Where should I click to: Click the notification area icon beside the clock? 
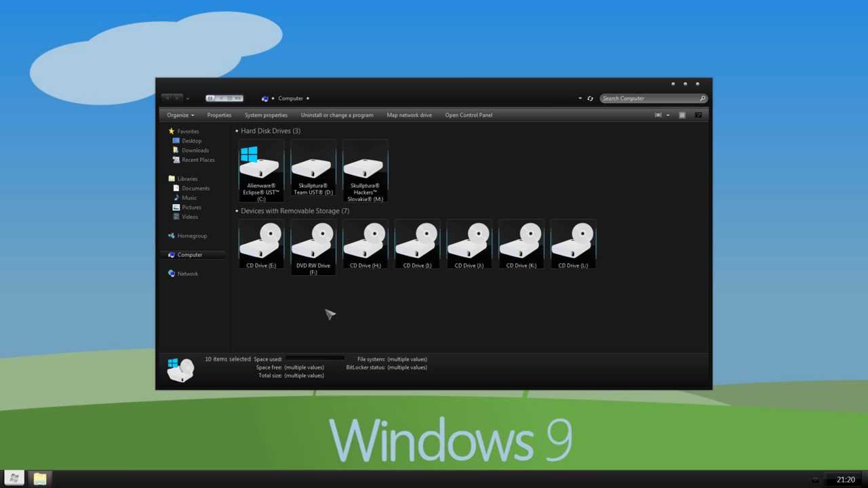click(815, 480)
